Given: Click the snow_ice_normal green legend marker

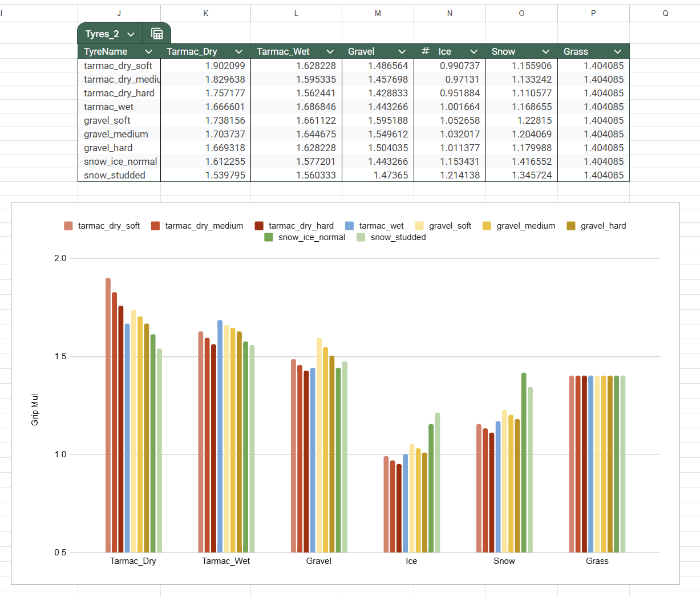Looking at the screenshot, I should [x=269, y=237].
